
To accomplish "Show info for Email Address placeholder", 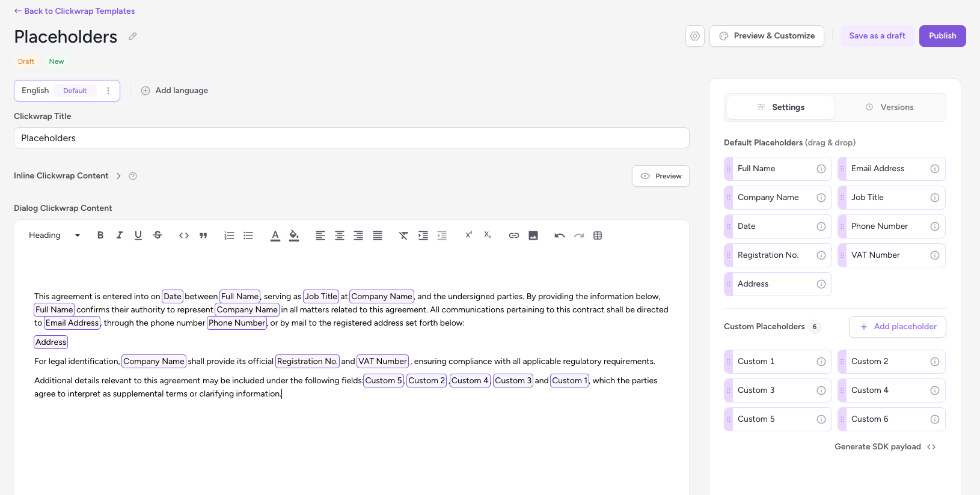I will pos(934,169).
